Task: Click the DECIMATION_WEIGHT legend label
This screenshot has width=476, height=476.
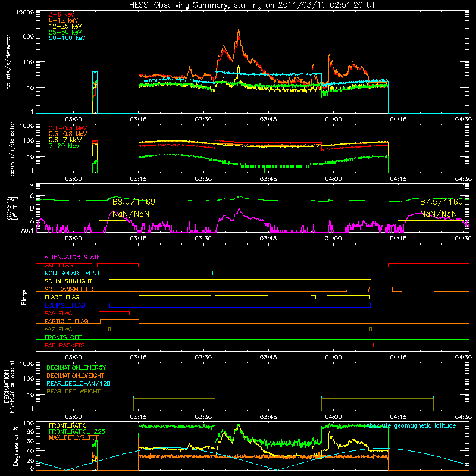Action: (x=76, y=375)
